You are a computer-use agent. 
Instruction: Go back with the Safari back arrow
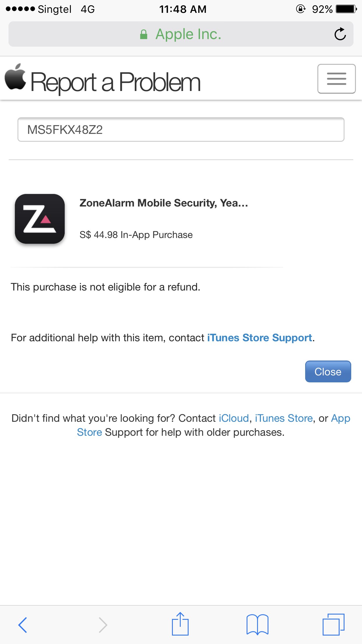[23, 625]
